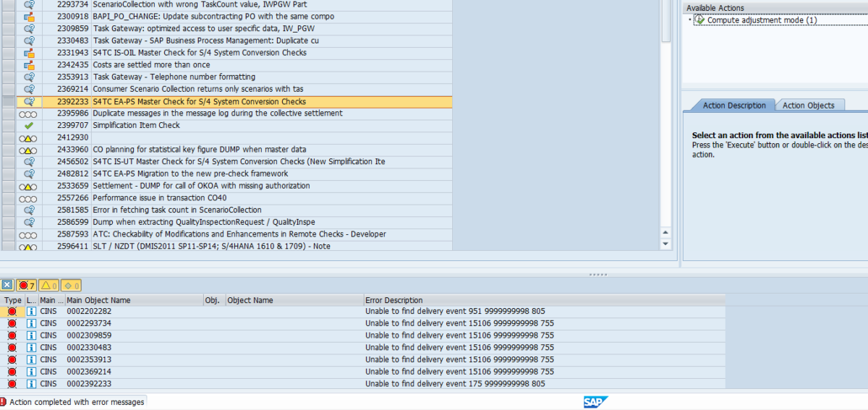Click the green checkmark icon for note 2399707
The width and height of the screenshot is (868, 410).
click(29, 126)
